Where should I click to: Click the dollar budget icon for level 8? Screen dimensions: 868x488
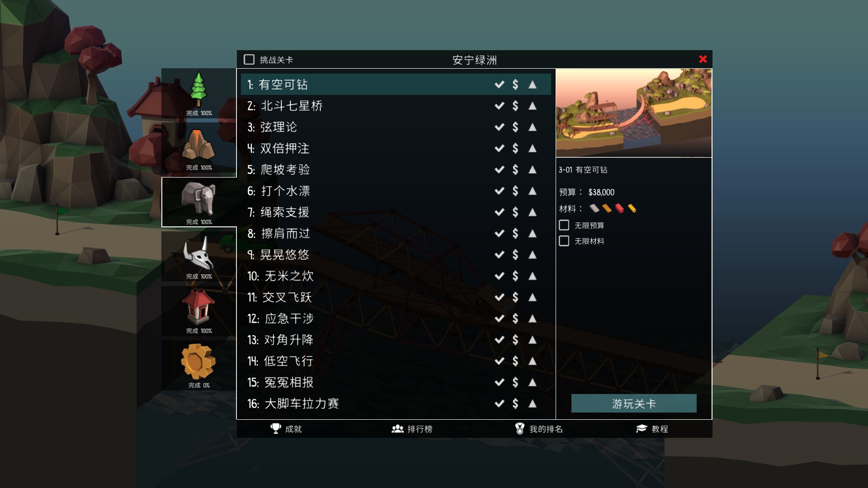coord(515,233)
